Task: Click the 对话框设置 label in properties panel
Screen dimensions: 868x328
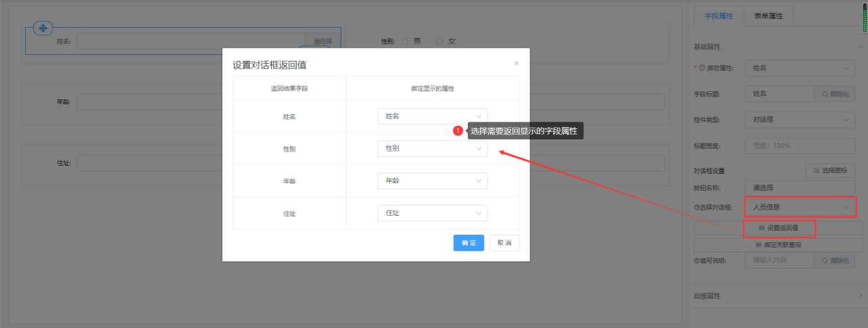Action: pos(708,171)
